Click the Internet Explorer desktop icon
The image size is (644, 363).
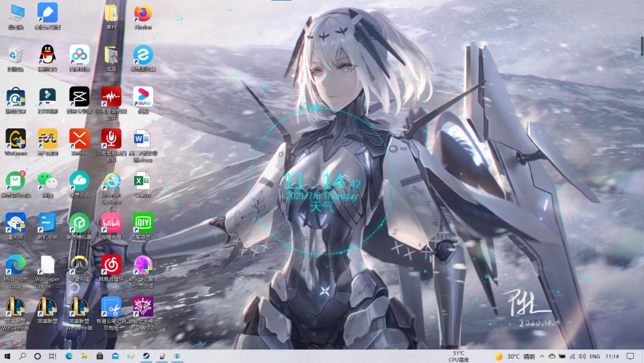(x=111, y=188)
